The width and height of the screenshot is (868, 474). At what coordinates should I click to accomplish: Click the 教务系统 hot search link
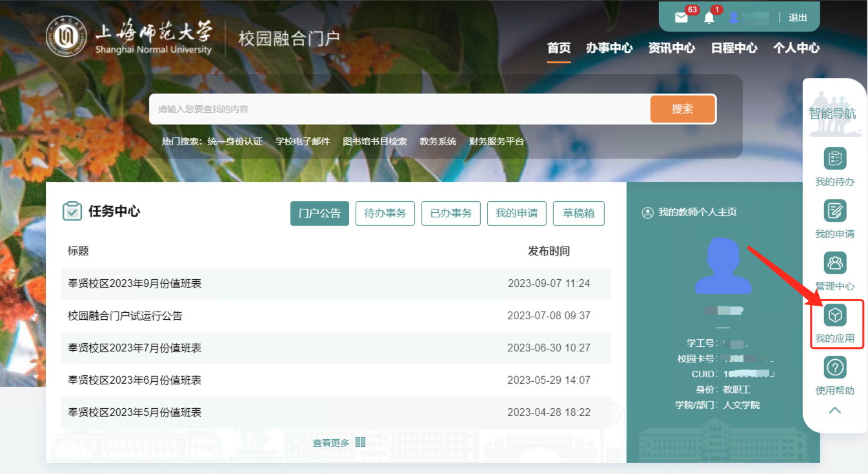click(438, 141)
